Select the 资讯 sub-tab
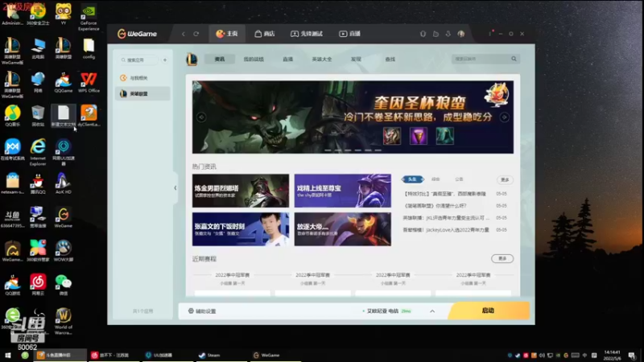The height and width of the screenshot is (362, 644). pyautogui.click(x=220, y=59)
